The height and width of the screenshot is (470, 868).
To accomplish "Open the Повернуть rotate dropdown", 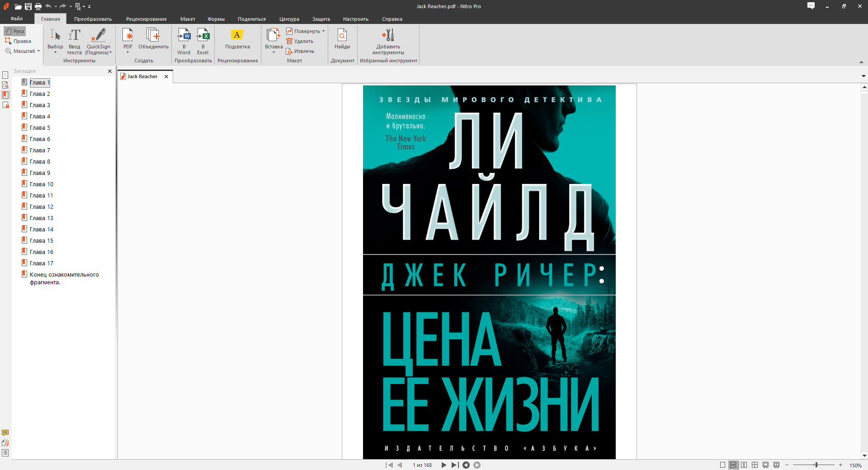I will click(323, 31).
